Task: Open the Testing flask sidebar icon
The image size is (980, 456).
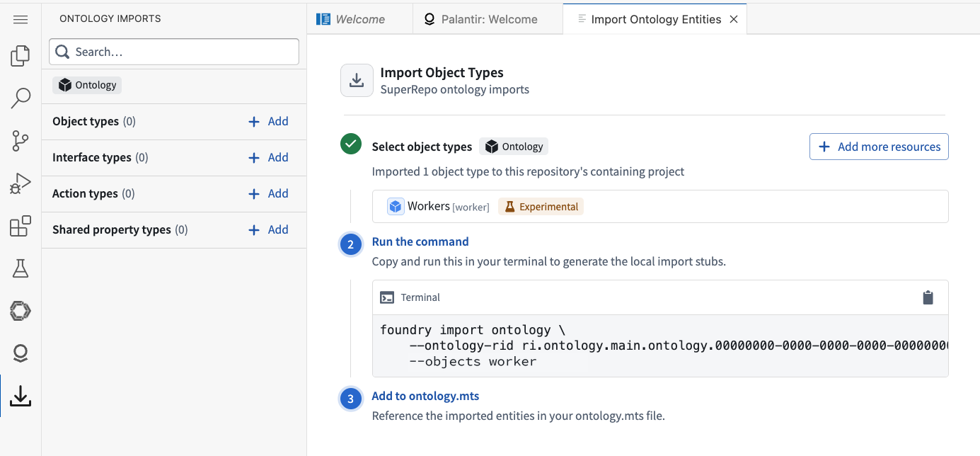Action: [x=21, y=268]
